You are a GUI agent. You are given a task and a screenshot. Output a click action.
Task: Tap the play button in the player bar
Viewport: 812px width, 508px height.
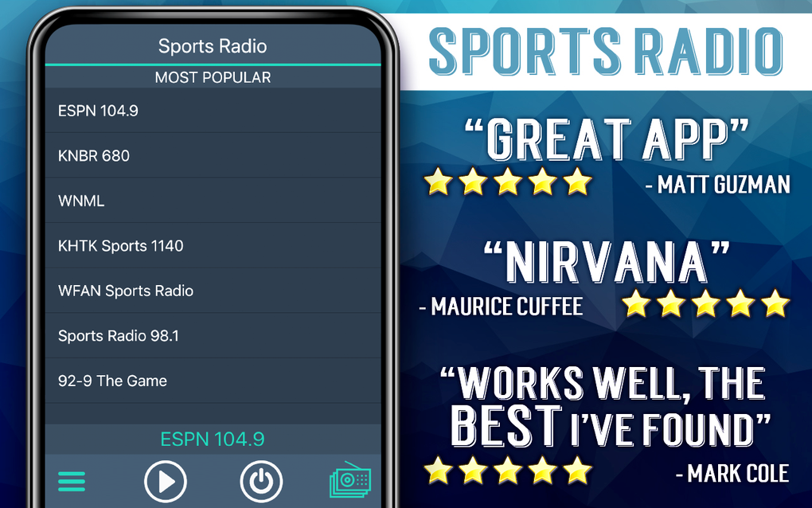[166, 481]
